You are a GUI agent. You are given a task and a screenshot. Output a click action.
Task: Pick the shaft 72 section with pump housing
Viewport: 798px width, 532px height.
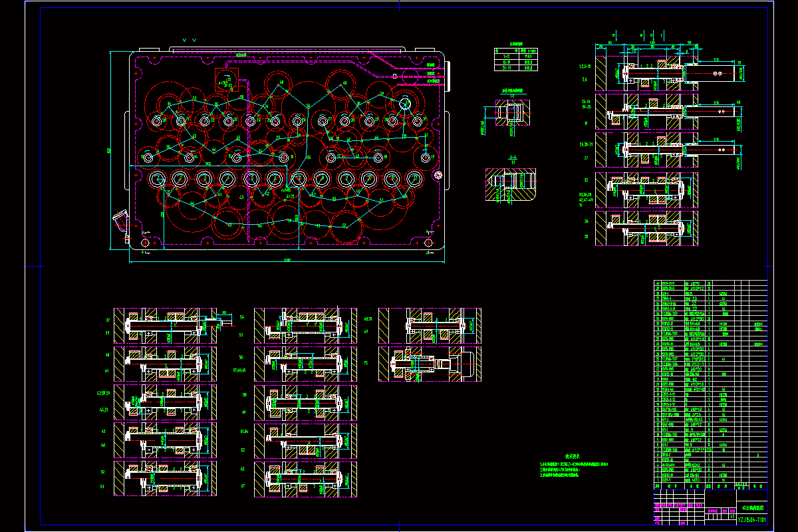point(430,364)
